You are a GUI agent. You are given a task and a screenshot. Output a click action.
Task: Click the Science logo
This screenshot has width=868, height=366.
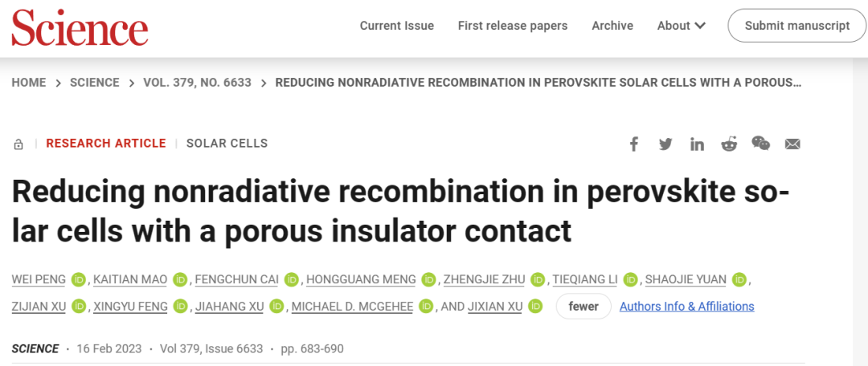click(x=80, y=27)
